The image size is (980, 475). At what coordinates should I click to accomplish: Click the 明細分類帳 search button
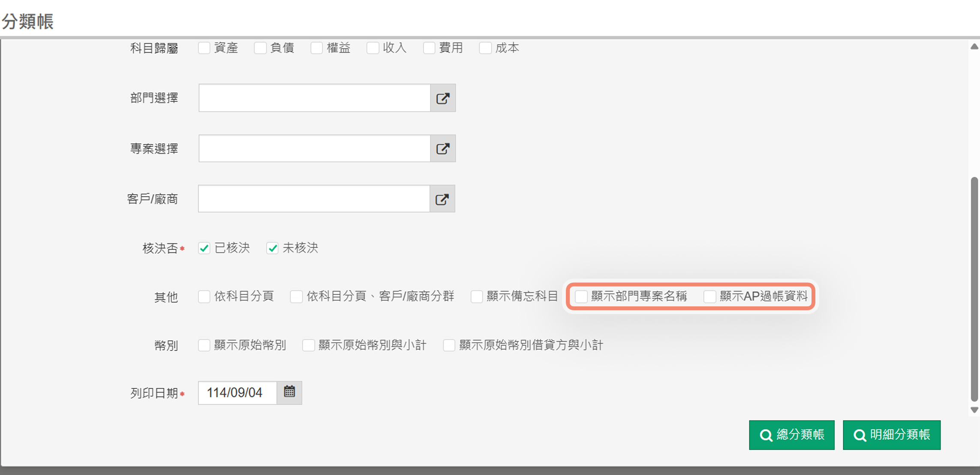[x=891, y=435]
